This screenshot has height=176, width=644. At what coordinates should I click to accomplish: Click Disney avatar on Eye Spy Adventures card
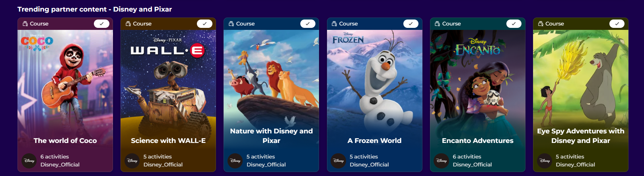545,161
